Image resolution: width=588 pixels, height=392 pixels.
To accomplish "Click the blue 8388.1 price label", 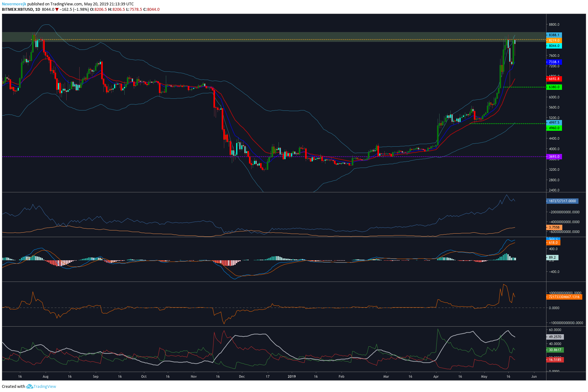I will (554, 35).
